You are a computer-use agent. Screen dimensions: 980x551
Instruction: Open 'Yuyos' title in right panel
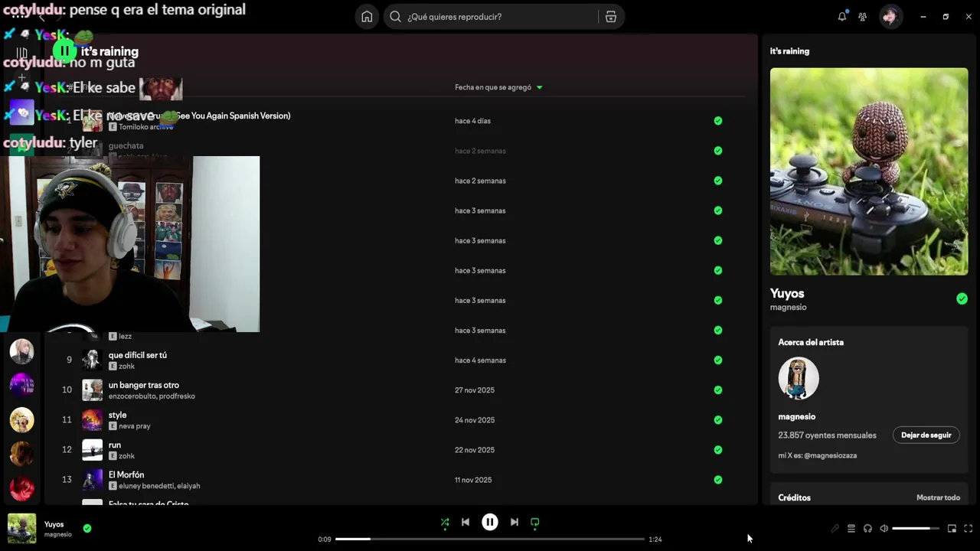[787, 293]
